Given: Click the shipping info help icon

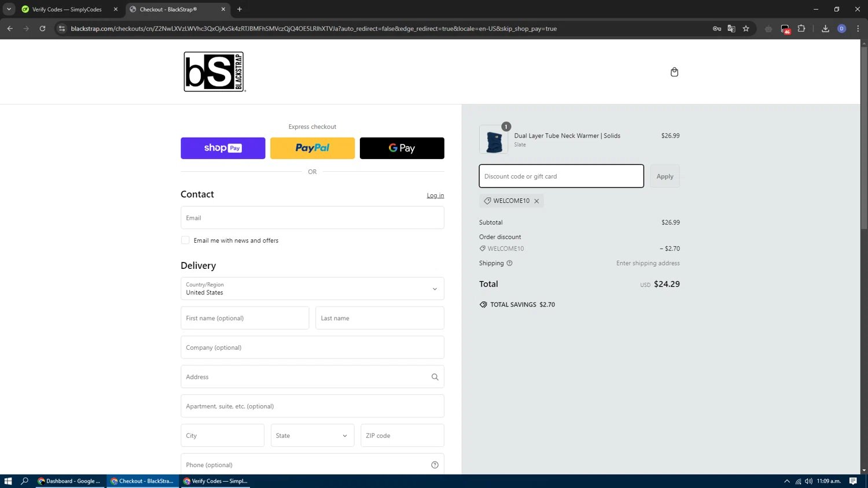Looking at the screenshot, I should pyautogui.click(x=509, y=263).
